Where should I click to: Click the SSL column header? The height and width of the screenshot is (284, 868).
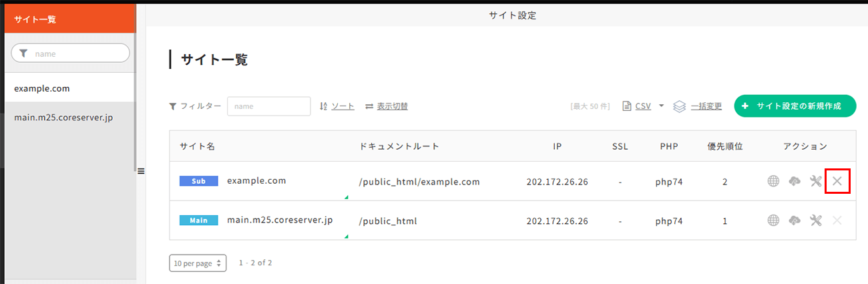(x=620, y=146)
